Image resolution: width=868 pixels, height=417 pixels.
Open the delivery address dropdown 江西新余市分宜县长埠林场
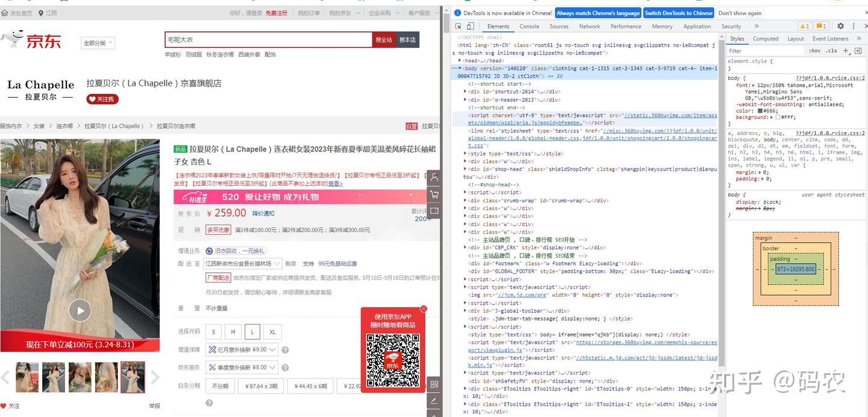[244, 264]
